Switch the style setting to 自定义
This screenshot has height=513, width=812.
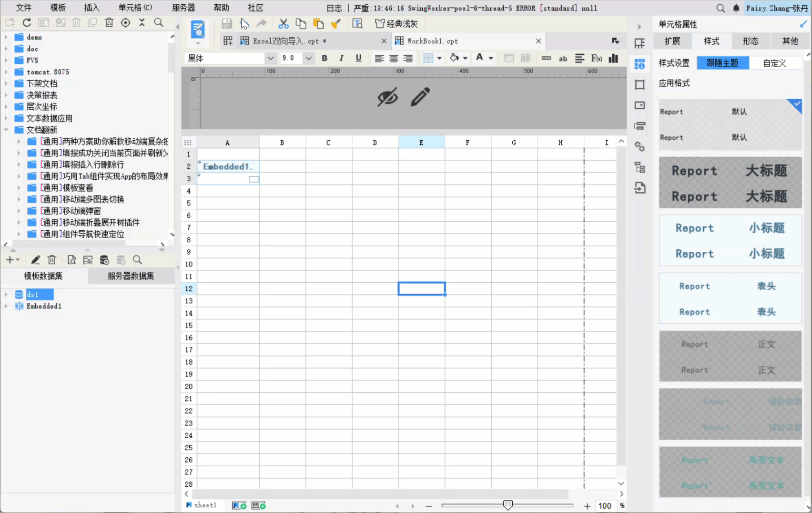[x=775, y=63]
